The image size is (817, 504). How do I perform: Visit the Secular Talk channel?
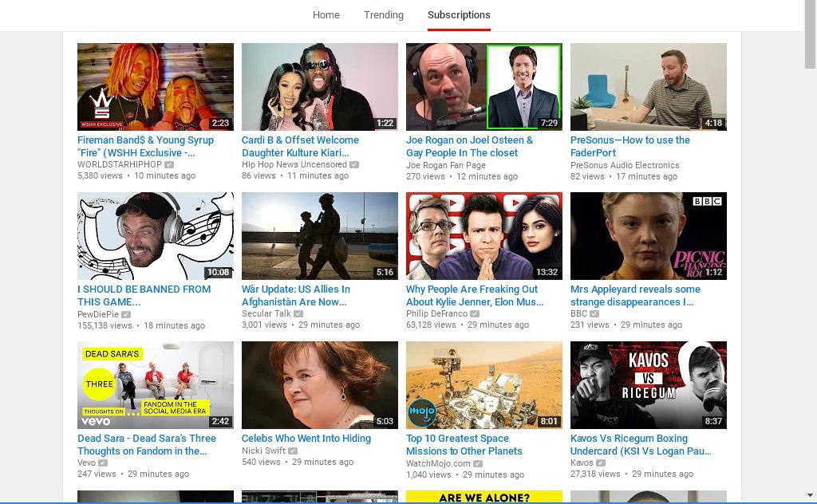click(x=266, y=313)
